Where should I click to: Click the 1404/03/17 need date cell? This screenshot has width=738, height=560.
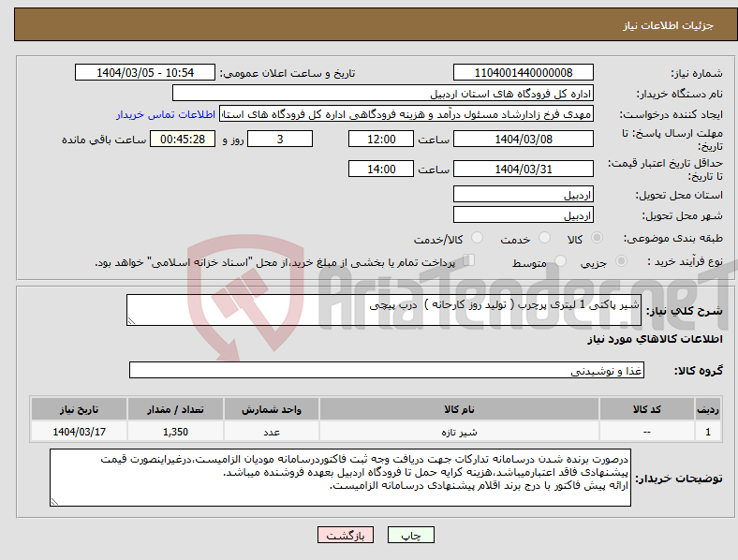(x=79, y=432)
